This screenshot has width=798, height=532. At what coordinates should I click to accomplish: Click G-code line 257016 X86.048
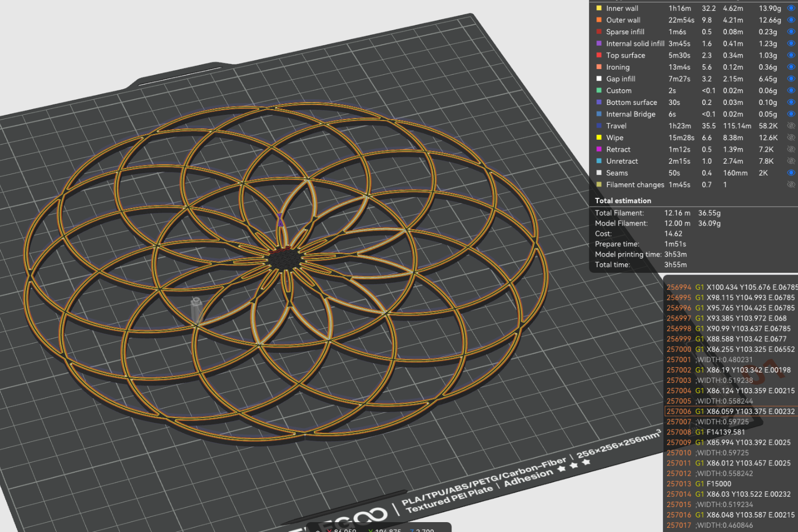pos(731,515)
